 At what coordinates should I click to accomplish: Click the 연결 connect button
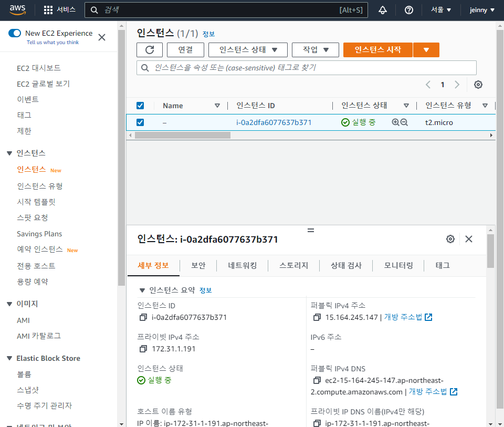pyautogui.click(x=185, y=50)
